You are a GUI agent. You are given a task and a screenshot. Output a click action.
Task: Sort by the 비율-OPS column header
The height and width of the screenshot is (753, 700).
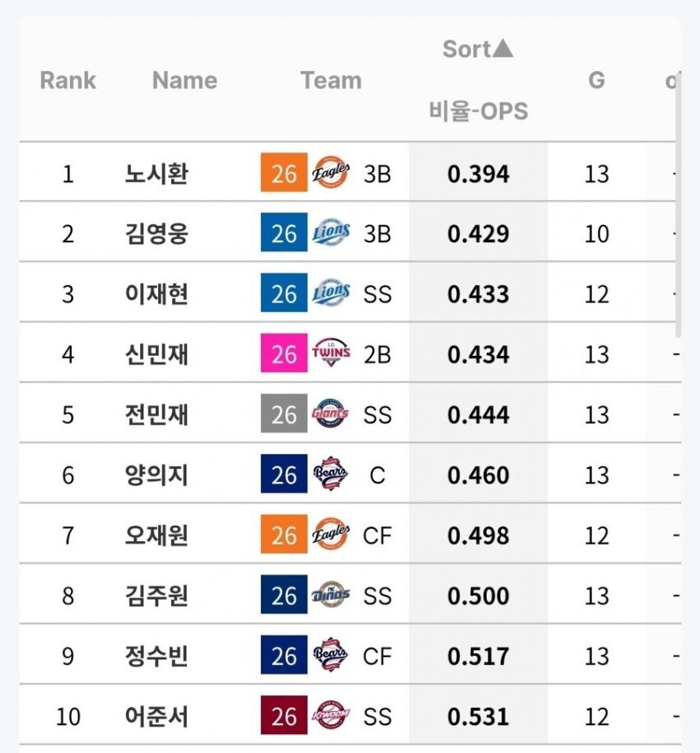[478, 110]
